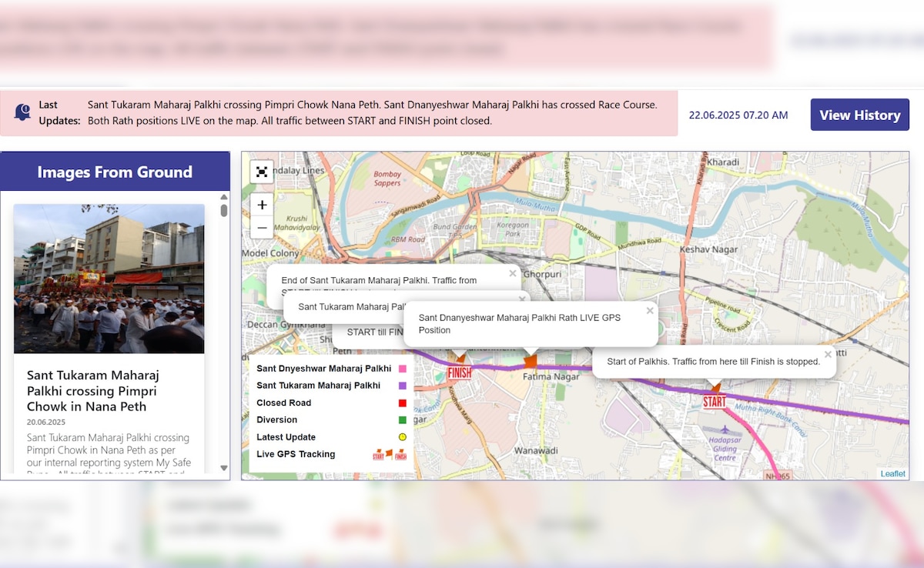The width and height of the screenshot is (924, 568).
Task: Open the View History page
Action: [x=859, y=115]
